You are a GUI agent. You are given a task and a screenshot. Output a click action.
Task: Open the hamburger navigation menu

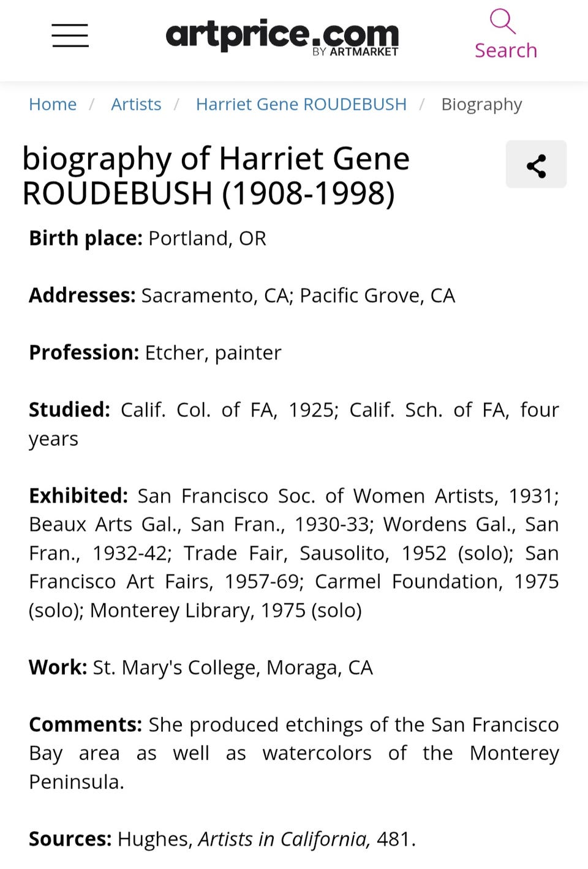(x=70, y=35)
